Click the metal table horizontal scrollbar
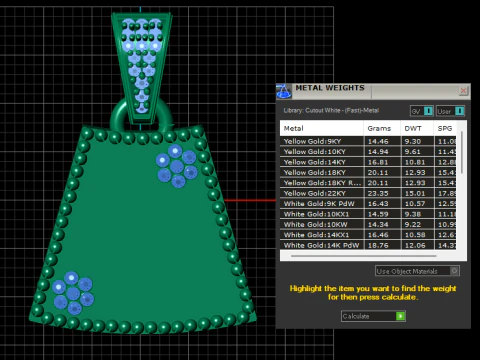The width and height of the screenshot is (480, 360). click(363, 256)
